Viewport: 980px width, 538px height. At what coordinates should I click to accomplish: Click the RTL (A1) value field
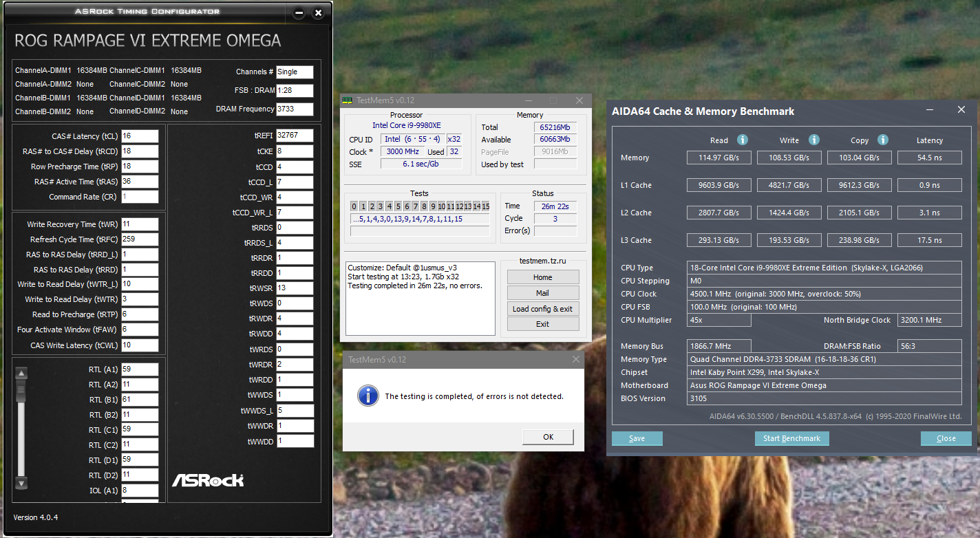click(x=140, y=369)
